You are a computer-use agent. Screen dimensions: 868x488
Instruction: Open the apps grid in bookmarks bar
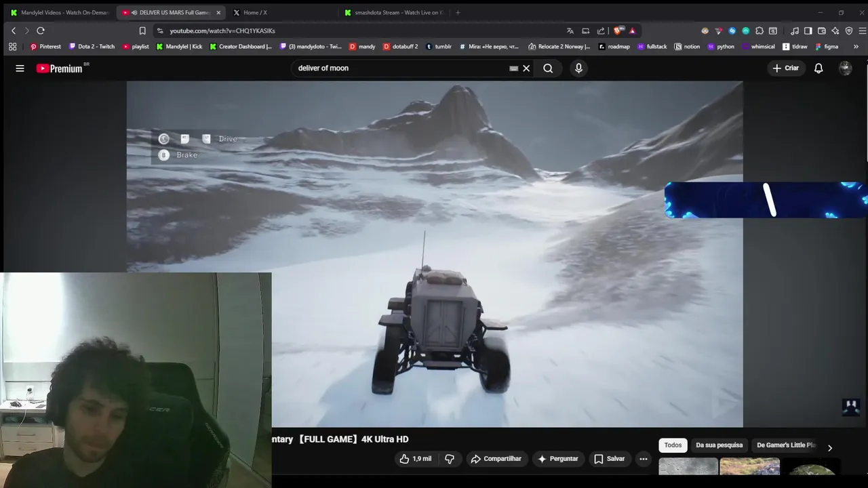click(12, 47)
